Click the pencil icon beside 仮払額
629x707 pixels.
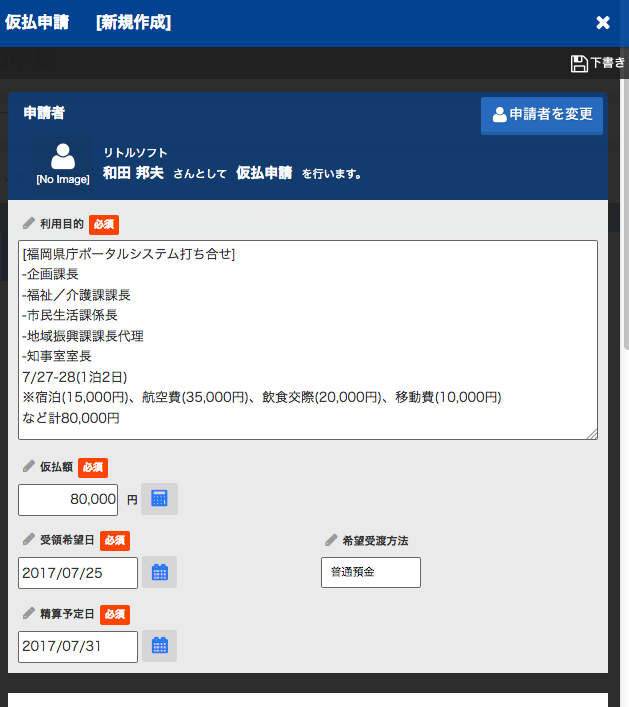[x=29, y=466]
